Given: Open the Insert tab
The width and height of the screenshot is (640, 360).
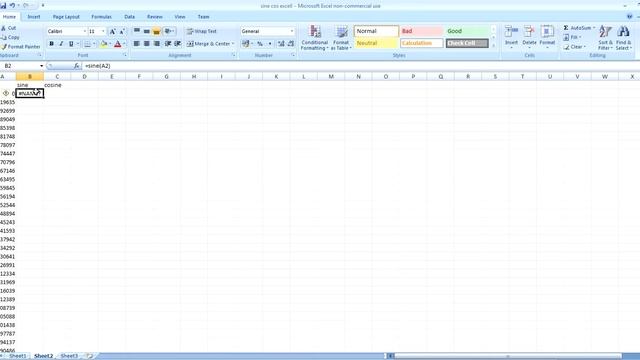Looking at the screenshot, I should point(34,17).
